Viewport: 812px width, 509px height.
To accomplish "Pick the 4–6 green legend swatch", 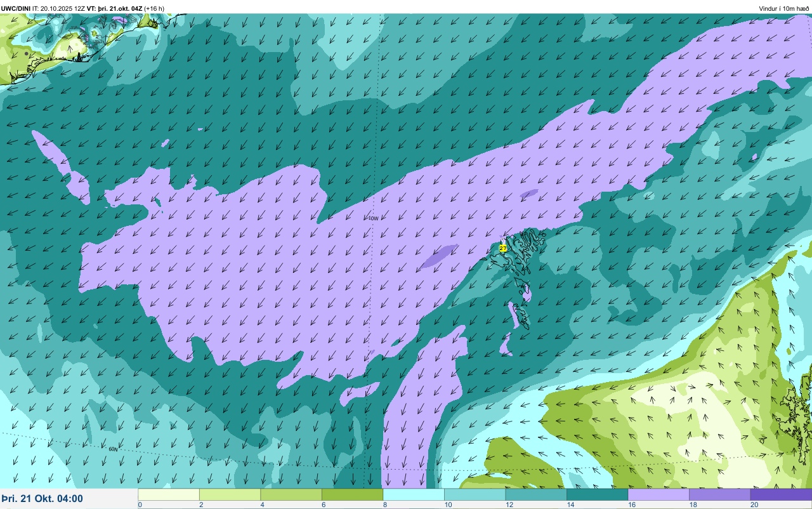I will click(291, 494).
